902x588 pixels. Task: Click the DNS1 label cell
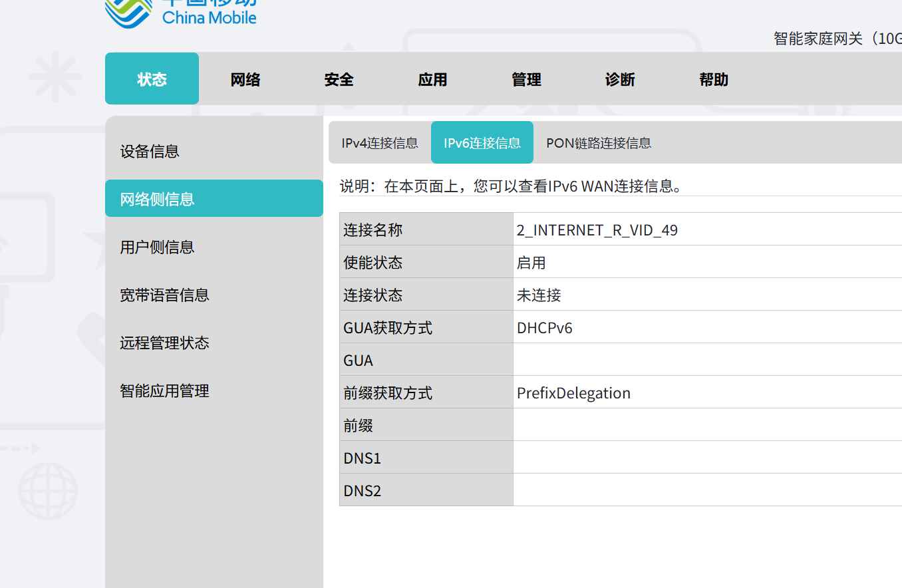click(x=426, y=458)
